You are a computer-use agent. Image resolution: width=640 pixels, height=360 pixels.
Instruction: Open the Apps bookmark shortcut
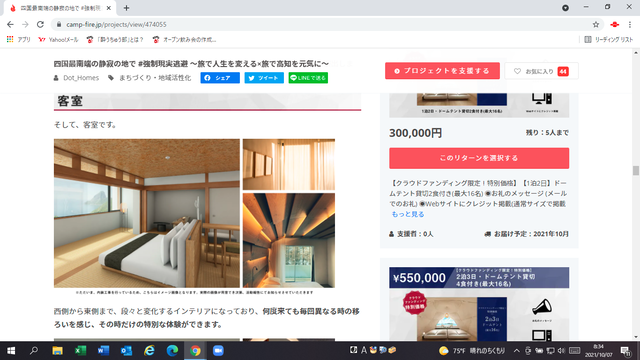(x=19, y=40)
